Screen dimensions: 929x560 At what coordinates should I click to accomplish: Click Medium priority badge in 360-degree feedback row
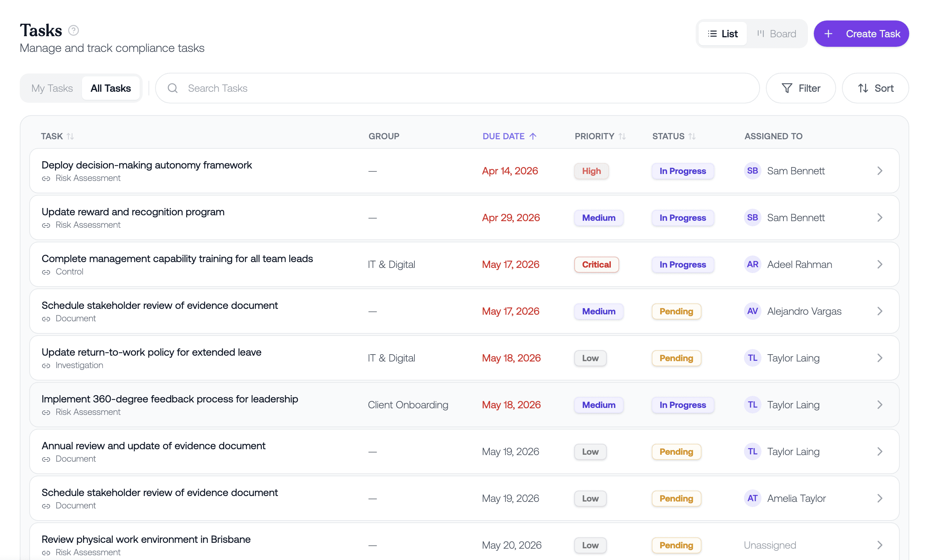(x=599, y=405)
